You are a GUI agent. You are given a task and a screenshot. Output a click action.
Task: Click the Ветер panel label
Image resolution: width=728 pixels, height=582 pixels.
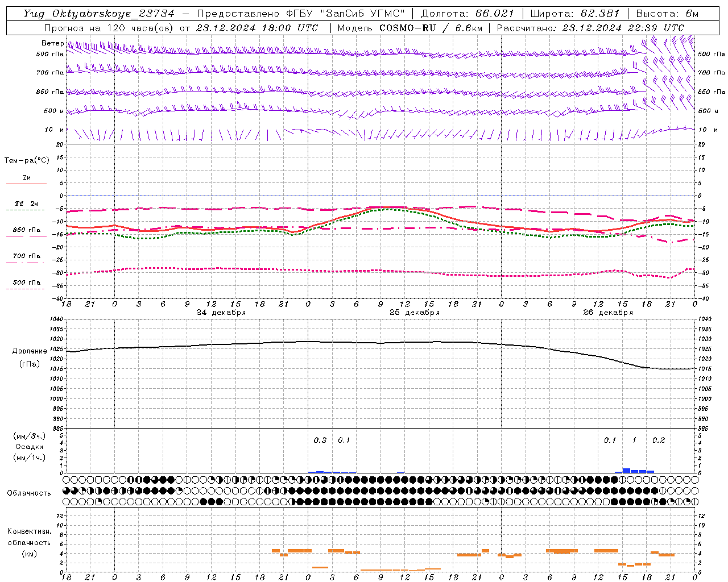coord(52,43)
